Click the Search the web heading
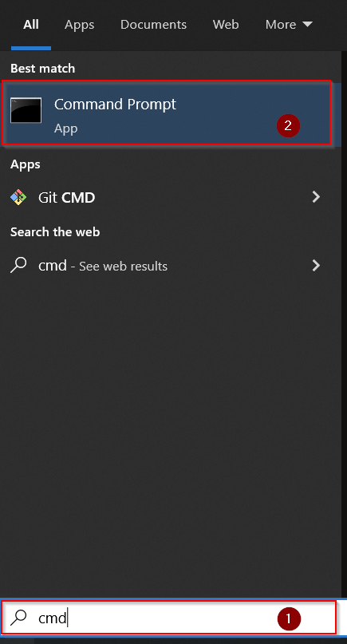347x644 pixels. (55, 232)
